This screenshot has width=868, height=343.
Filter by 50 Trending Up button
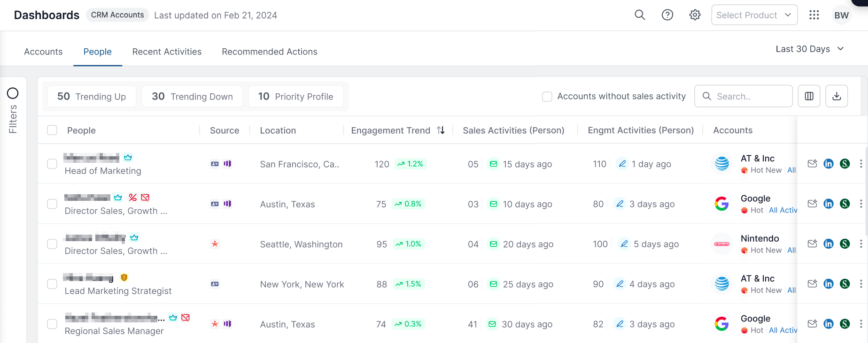(92, 96)
